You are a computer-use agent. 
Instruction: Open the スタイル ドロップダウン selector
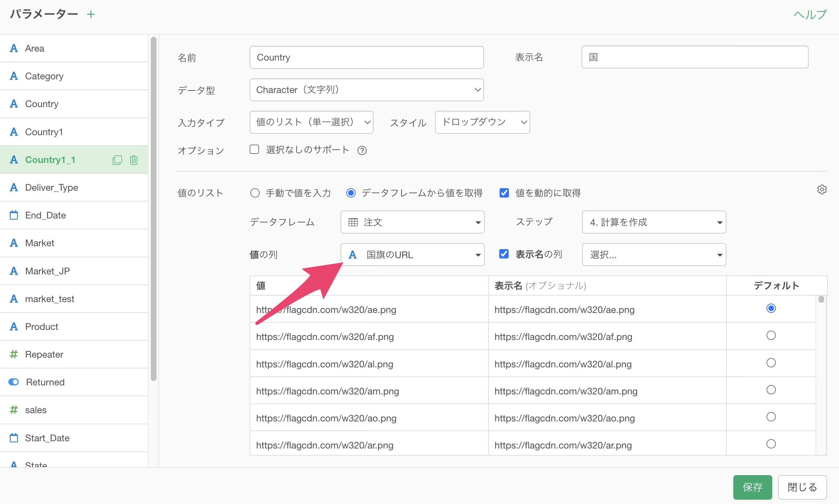pyautogui.click(x=482, y=122)
